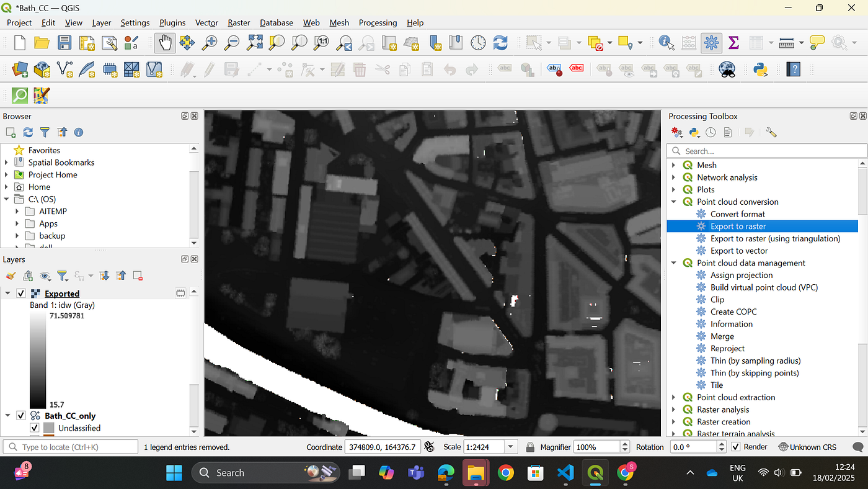The height and width of the screenshot is (489, 868).
Task: Open Visual Studio Code from the taskbar
Action: [565, 473]
